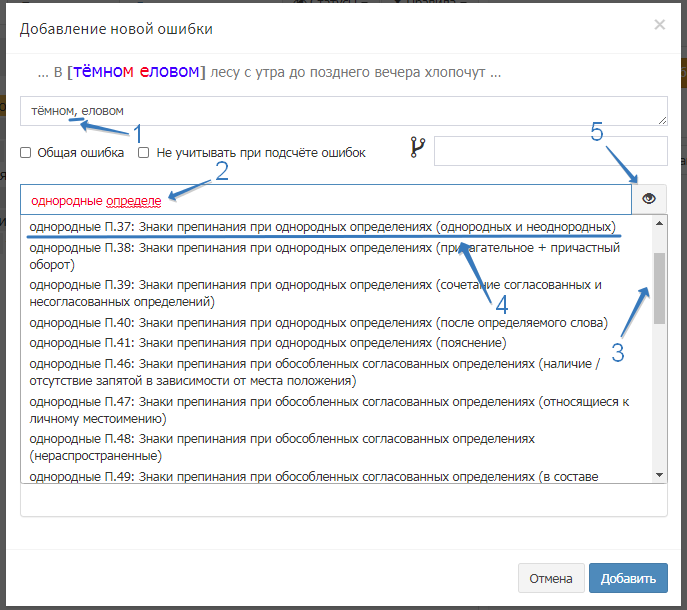This screenshot has height=610, width=687.
Task: Enable the 'Общая ошибка' checkbox
Action: coord(26,153)
